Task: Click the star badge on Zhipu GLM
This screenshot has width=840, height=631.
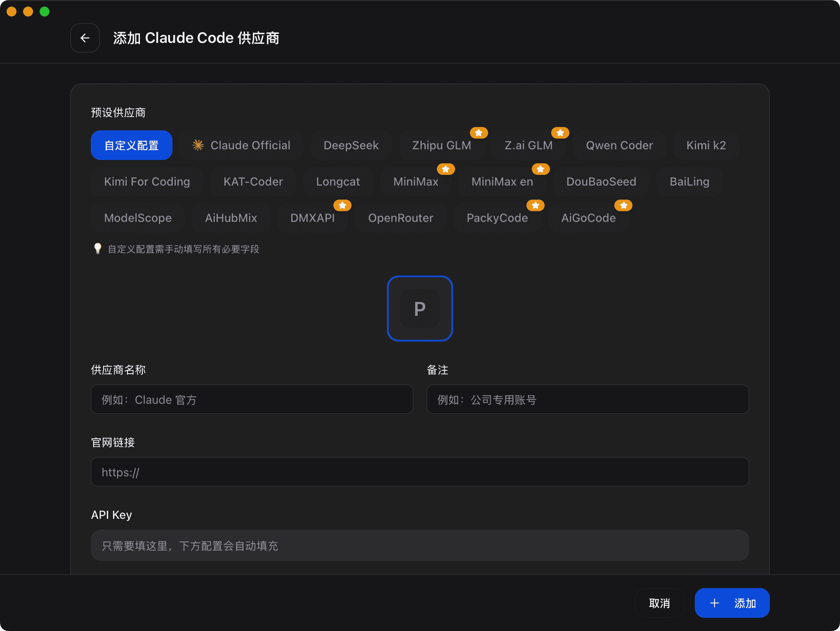Action: pyautogui.click(x=479, y=132)
